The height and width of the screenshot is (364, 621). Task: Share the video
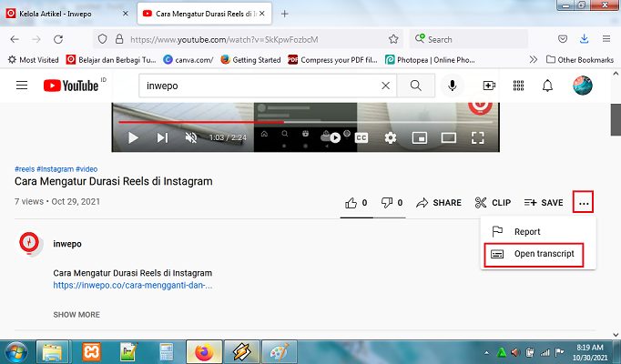click(439, 203)
